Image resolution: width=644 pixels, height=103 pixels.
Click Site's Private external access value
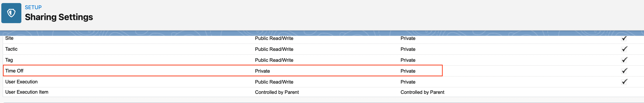[408, 38]
